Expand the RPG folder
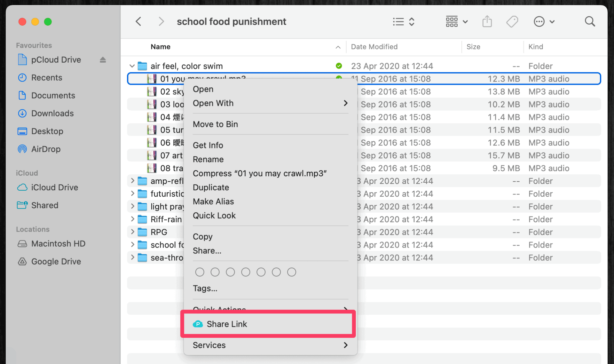 point(132,232)
